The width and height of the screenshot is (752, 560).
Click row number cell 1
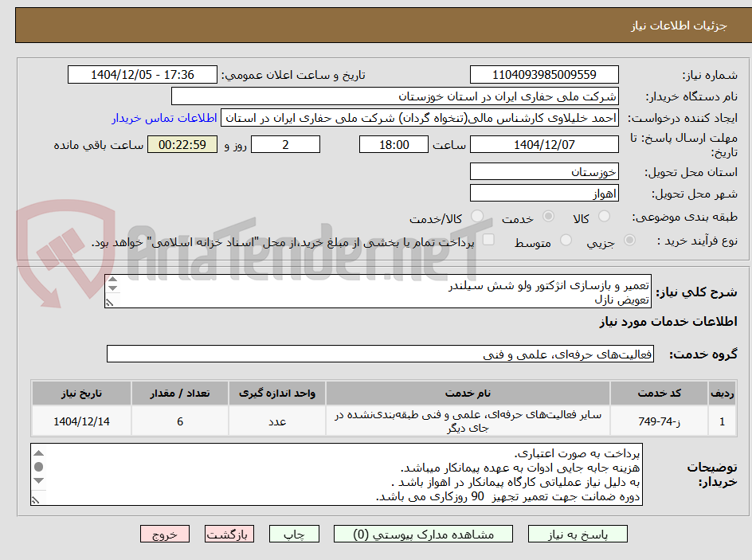[723, 421]
